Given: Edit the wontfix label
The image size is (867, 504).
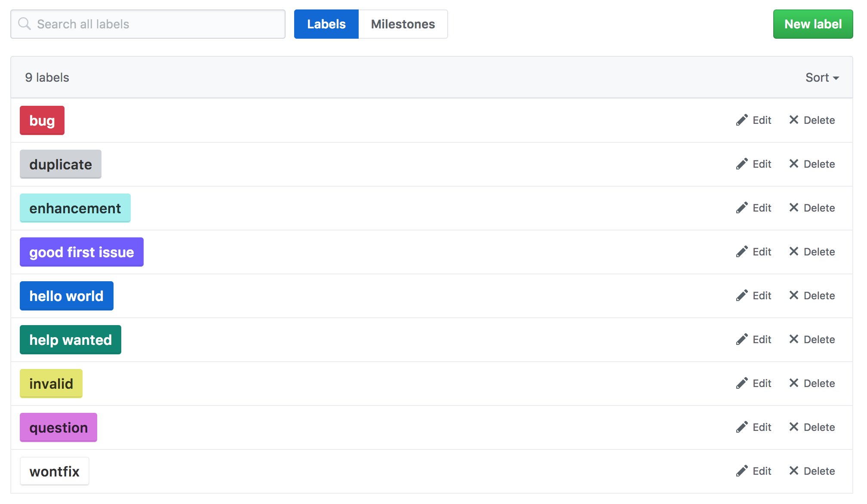Looking at the screenshot, I should [753, 471].
